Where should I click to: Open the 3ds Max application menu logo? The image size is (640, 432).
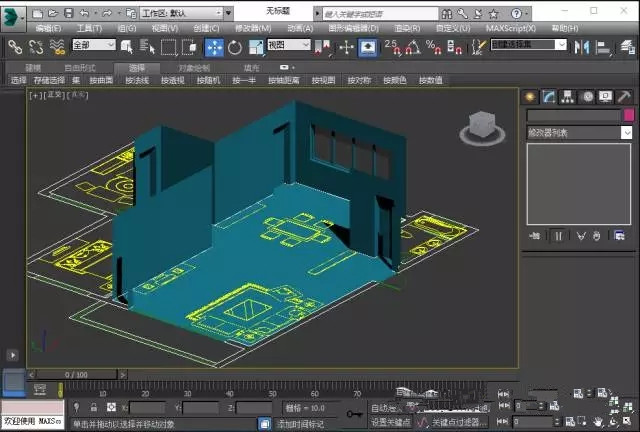[x=12, y=17]
